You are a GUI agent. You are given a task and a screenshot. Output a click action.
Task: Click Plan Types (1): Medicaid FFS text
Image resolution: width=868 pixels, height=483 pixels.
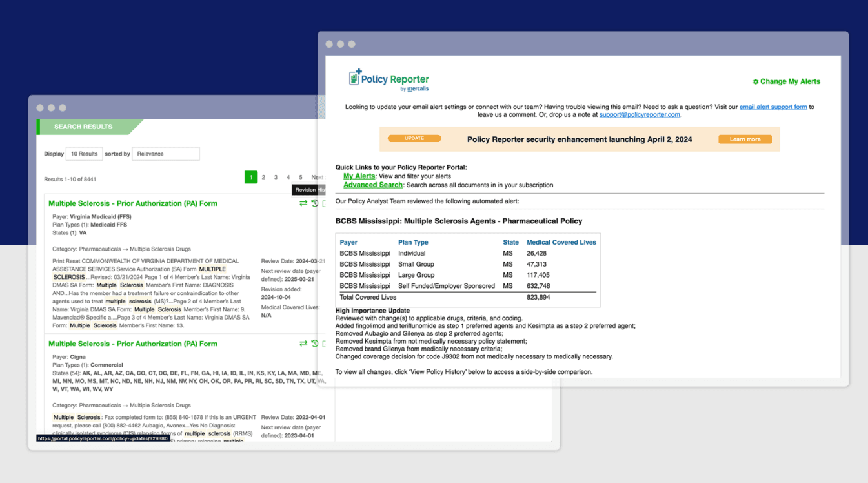(x=90, y=225)
